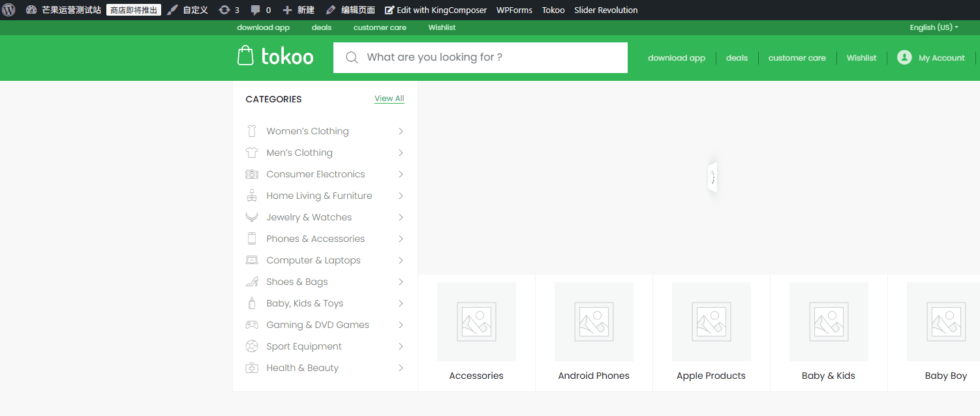This screenshot has height=416, width=980.
Task: Expand Men's Clothing submenu chevron
Action: pos(401,153)
